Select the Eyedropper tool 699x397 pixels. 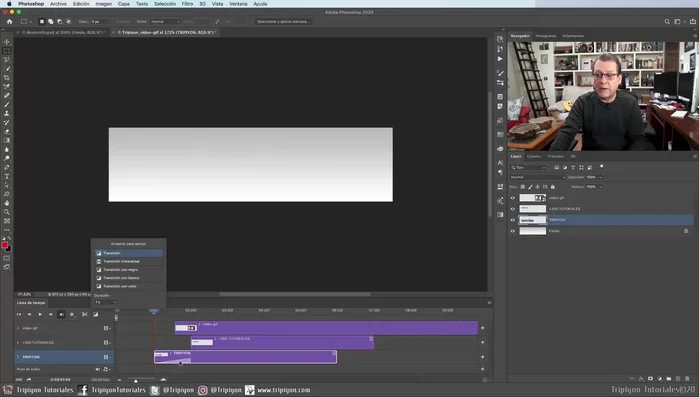[7, 86]
